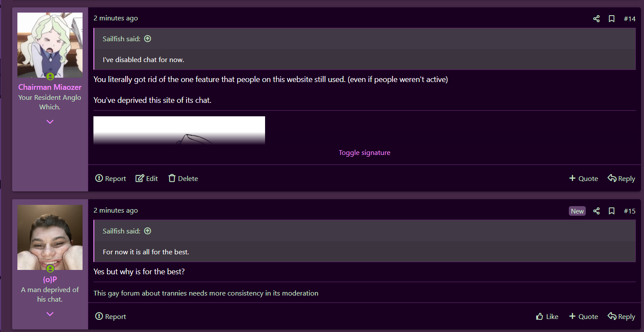
Task: Expand Chairman Miaozer's user details chevron
Action: [50, 122]
